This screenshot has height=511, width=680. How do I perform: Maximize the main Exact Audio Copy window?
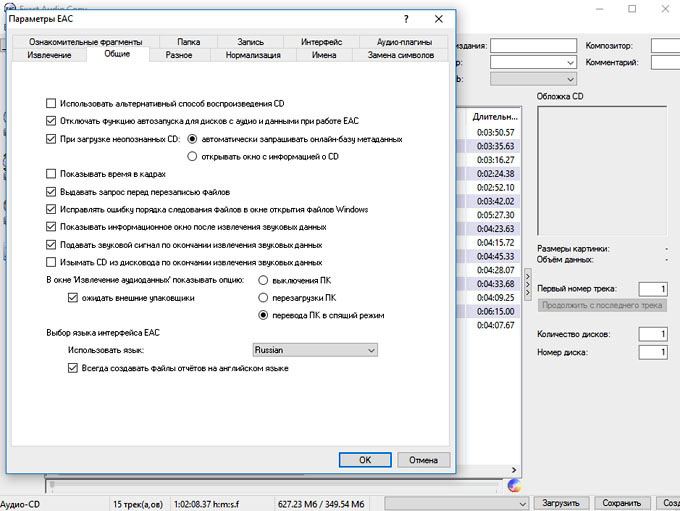(631, 9)
